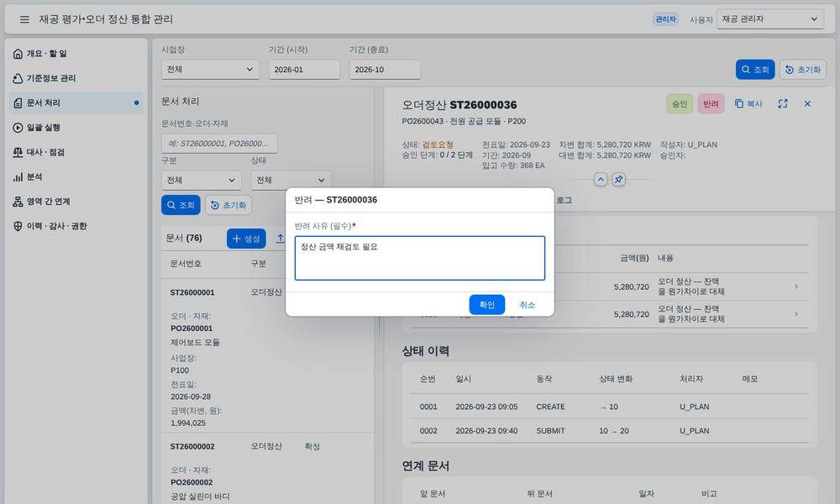
Task: Click the top-right blue 조회 search button
Action: click(x=755, y=70)
